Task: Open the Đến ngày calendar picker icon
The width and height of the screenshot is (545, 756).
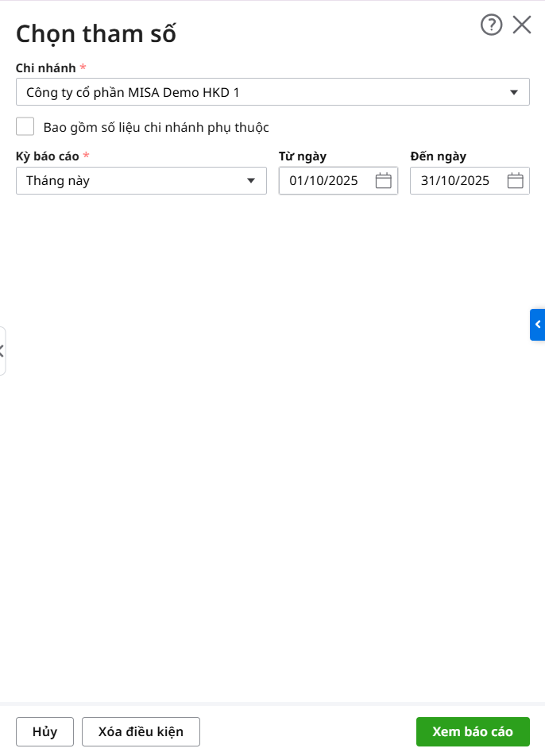Action: [x=515, y=181]
